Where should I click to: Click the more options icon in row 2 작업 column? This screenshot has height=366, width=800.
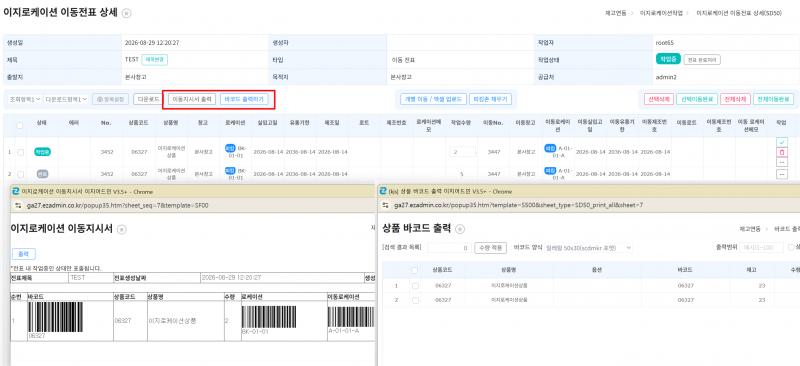782,175
